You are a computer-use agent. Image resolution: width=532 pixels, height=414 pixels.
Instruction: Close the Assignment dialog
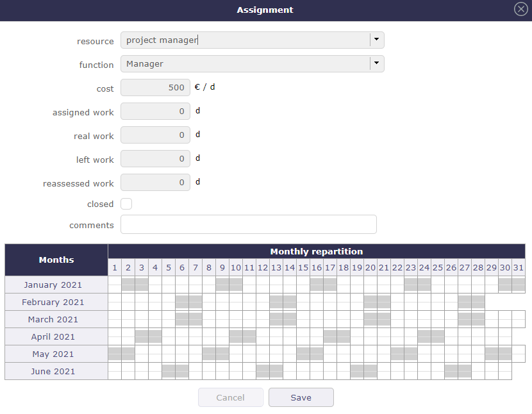tap(520, 9)
